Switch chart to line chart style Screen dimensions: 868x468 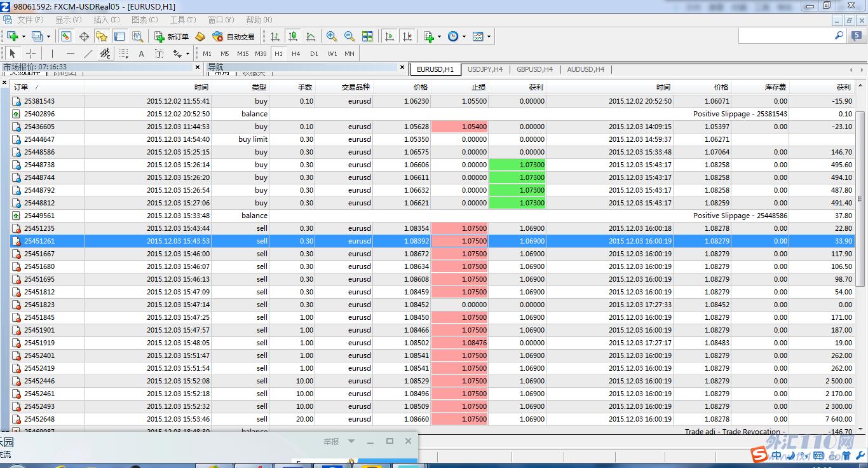click(x=311, y=36)
